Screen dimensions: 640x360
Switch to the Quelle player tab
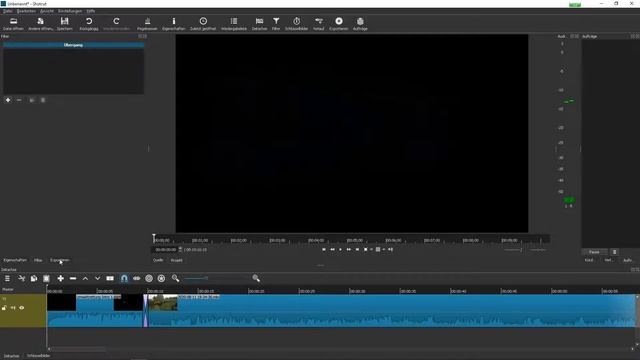point(158,260)
